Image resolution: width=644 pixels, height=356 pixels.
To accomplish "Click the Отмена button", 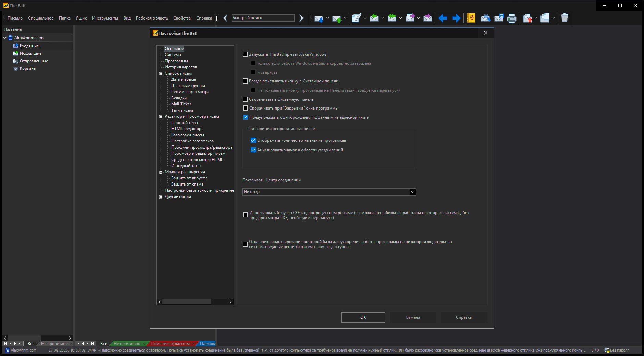I will 413,317.
